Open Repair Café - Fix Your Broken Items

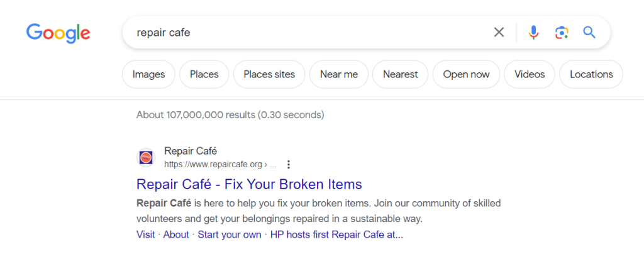[x=249, y=184]
